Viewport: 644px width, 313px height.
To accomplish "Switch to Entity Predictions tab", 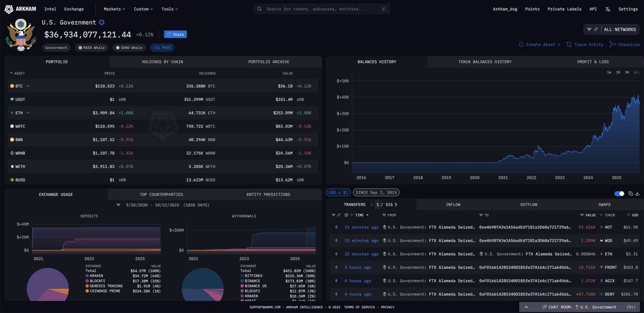I will tap(268, 194).
